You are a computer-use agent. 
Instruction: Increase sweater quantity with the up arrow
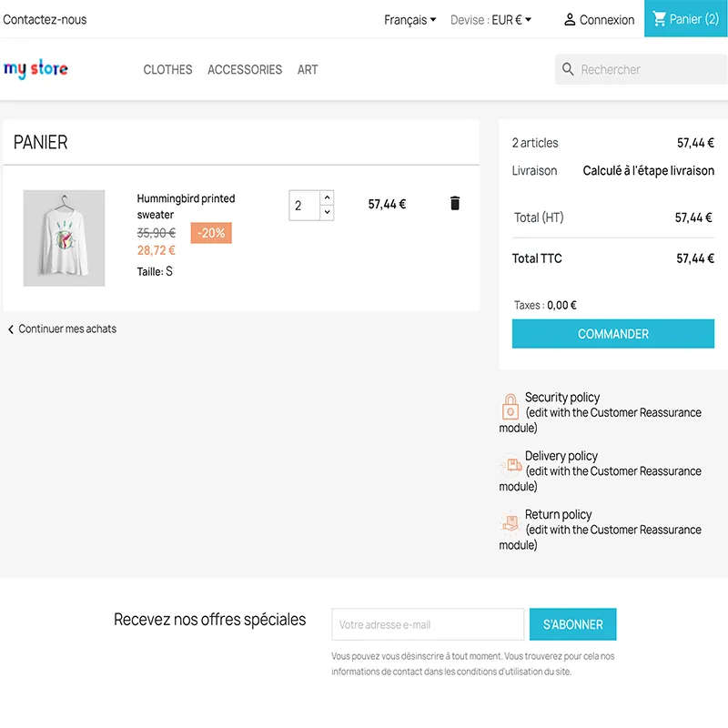(327, 197)
